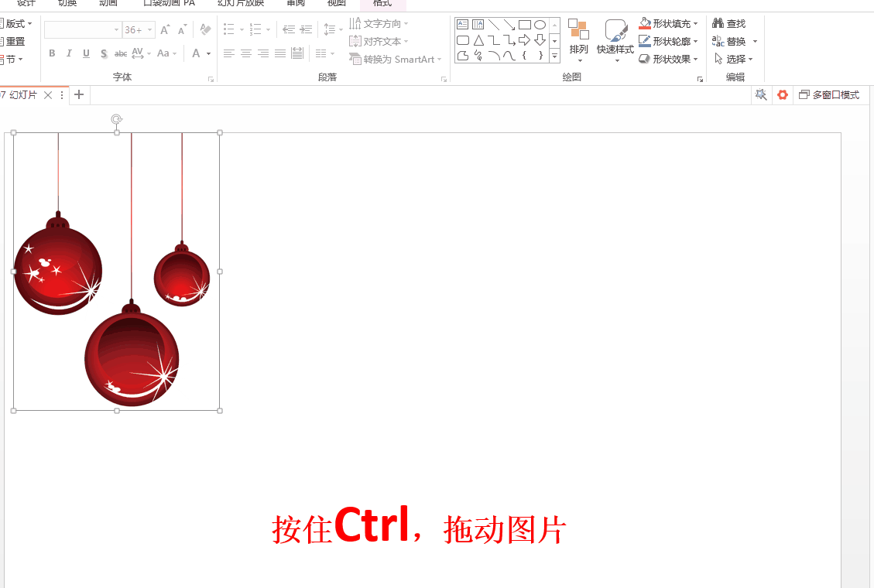The height and width of the screenshot is (588, 874).
Task: Center the text
Action: tap(246, 53)
